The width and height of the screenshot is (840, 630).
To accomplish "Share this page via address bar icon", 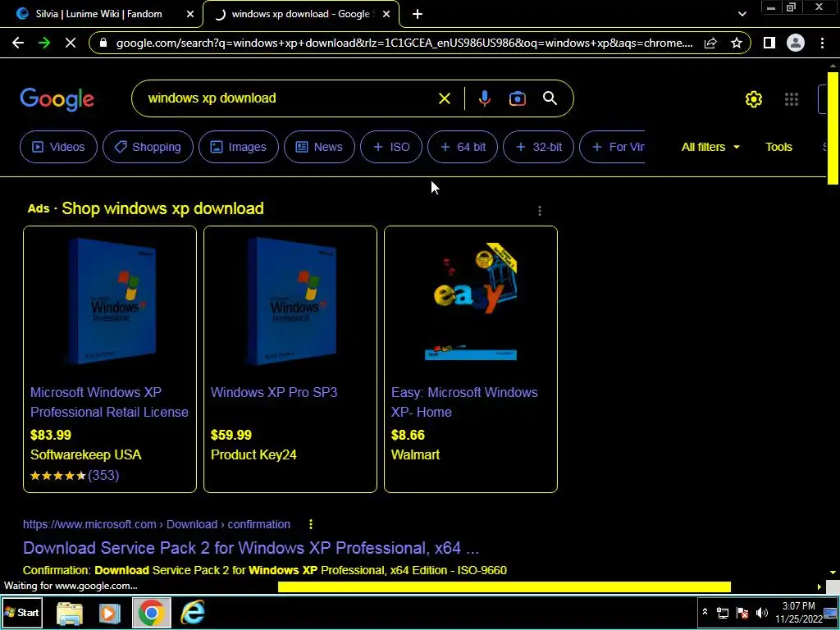I will (710, 43).
